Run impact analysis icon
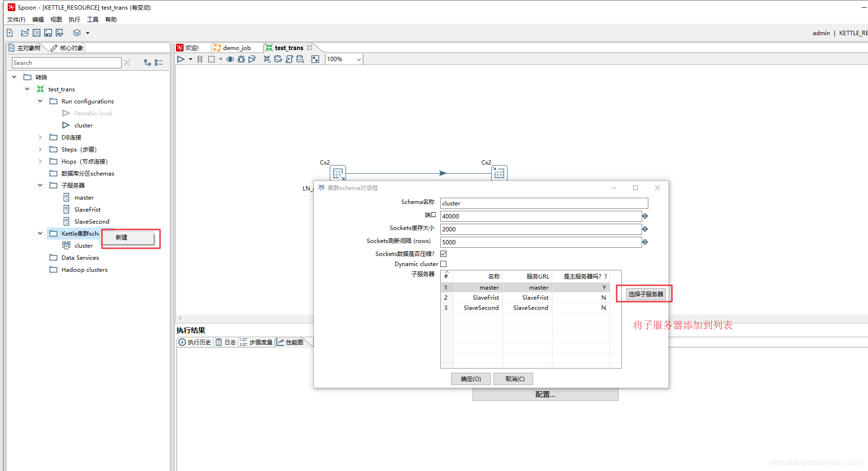Viewport: 868px width, 471px height. [278, 59]
